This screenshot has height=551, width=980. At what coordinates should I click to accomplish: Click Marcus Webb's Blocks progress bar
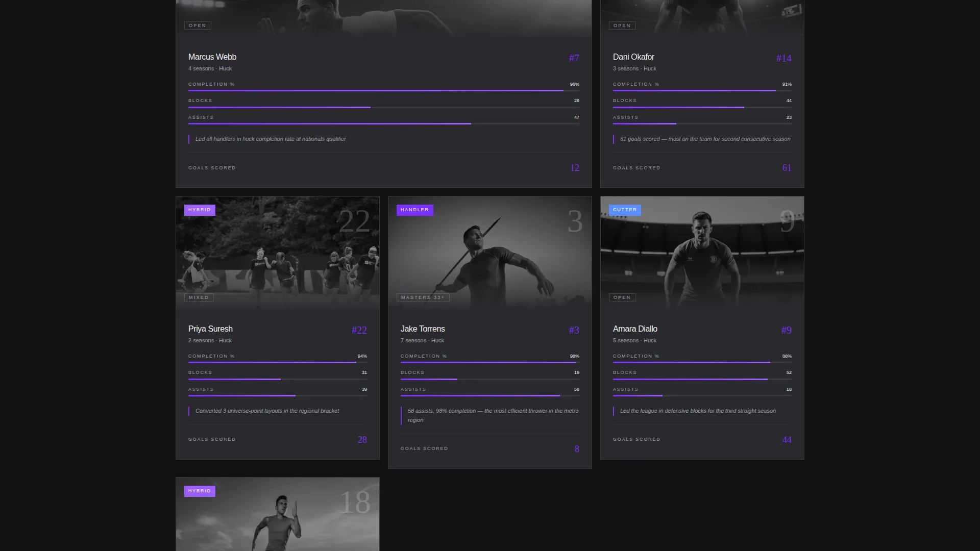tap(384, 107)
